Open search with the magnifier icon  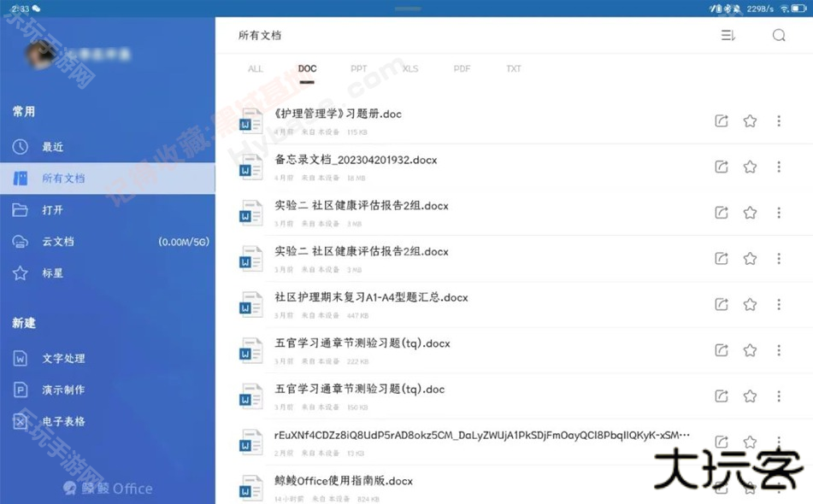click(x=778, y=35)
